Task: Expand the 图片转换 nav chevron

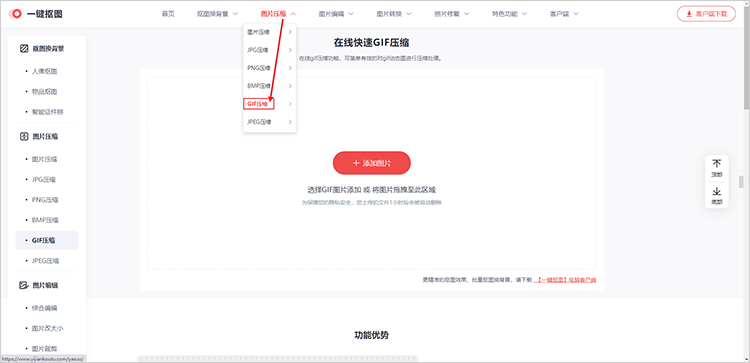Action: [408, 14]
